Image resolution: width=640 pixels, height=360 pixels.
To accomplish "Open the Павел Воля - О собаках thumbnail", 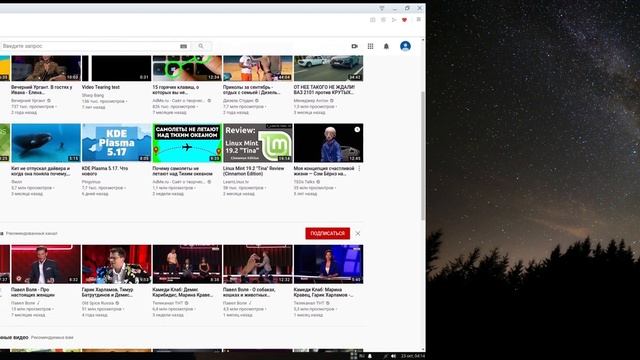I will (258, 264).
